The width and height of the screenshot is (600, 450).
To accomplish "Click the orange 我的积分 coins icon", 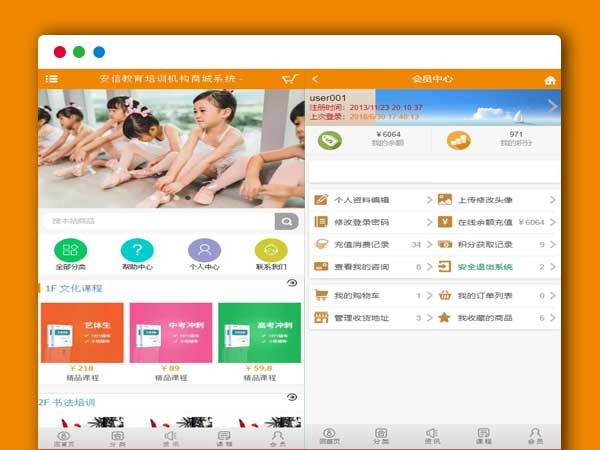I will [458, 140].
